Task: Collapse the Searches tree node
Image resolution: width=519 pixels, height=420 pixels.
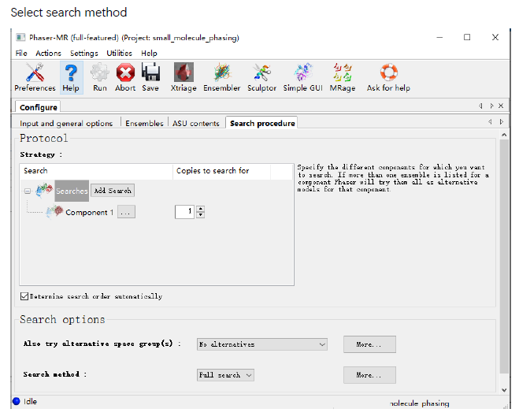Action: [28, 191]
